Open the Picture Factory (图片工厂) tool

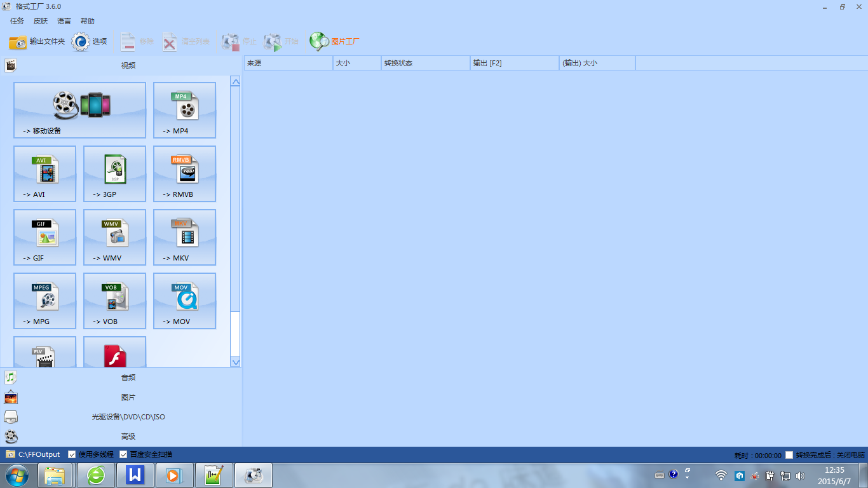coord(335,41)
